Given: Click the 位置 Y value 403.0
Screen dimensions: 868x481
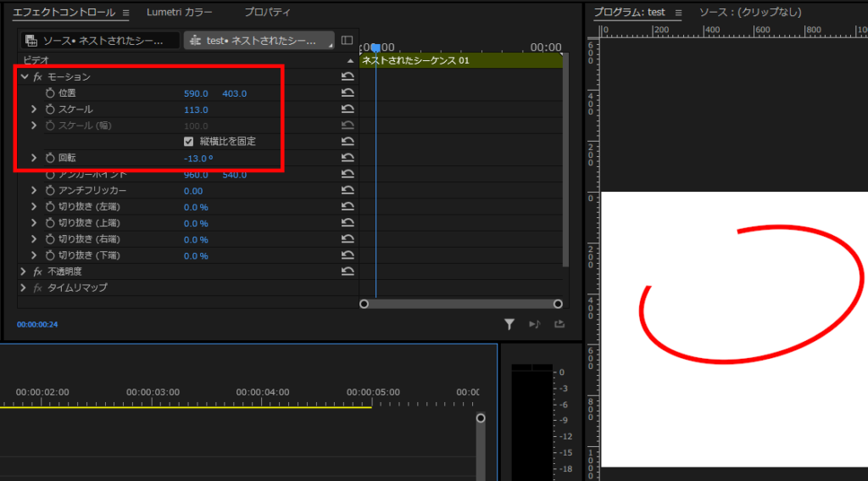Looking at the screenshot, I should 234,93.
